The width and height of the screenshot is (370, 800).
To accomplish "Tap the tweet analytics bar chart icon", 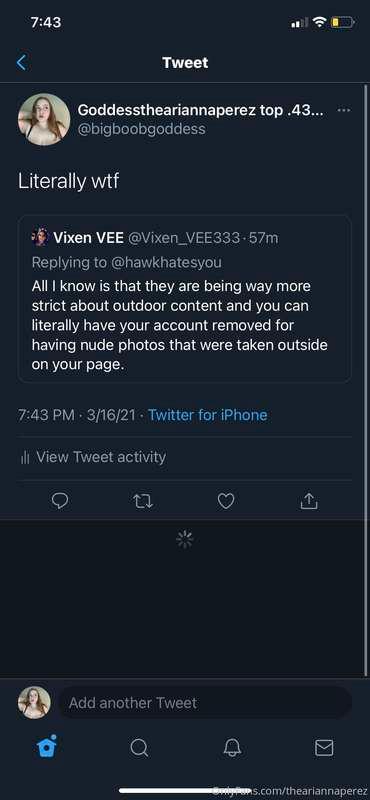I will (x=24, y=458).
